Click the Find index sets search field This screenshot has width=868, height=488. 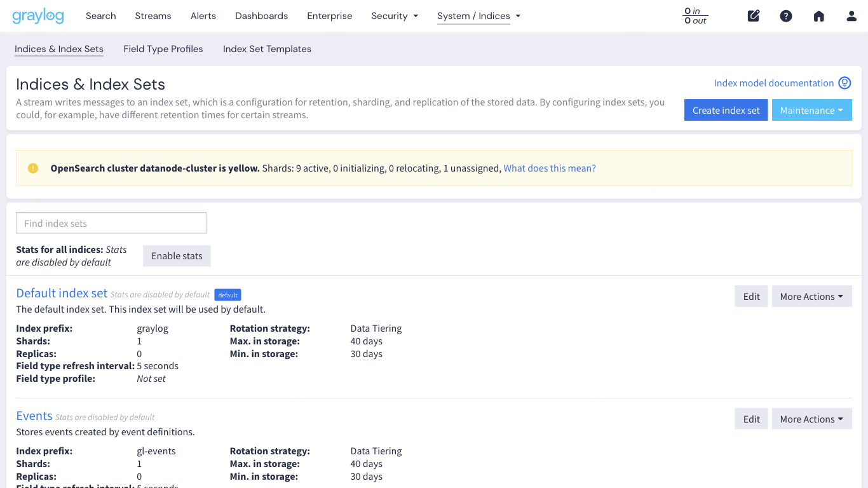(x=111, y=223)
